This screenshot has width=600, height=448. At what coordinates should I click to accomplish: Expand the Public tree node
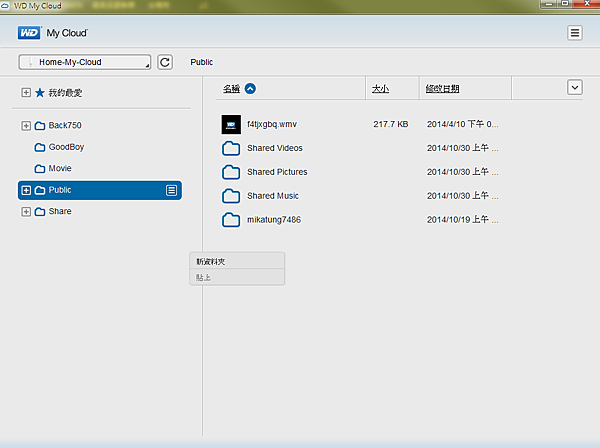pos(26,190)
